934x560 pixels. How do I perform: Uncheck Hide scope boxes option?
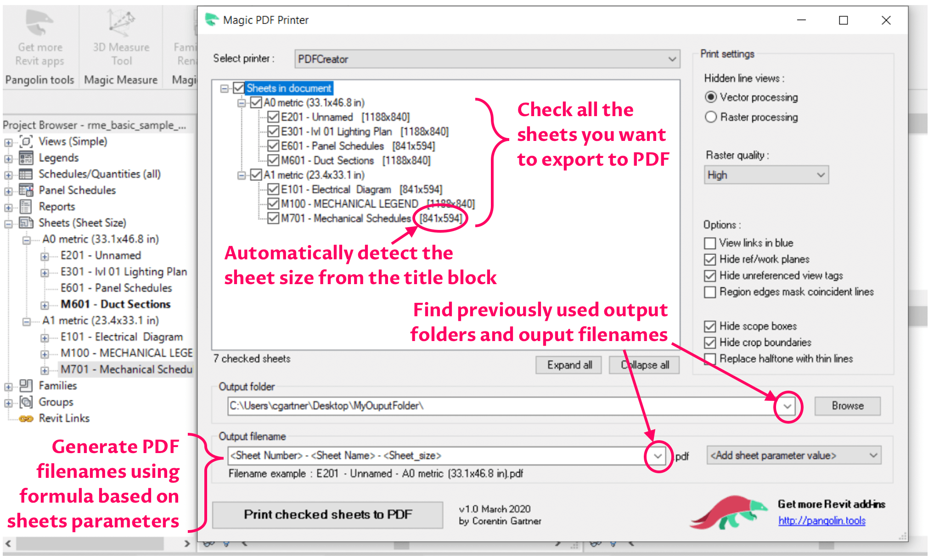[709, 326]
